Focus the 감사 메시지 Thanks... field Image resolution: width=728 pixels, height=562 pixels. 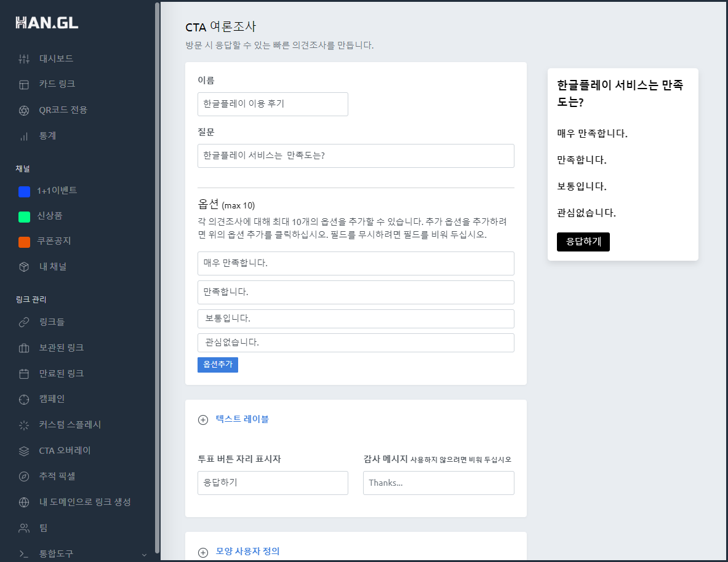(439, 483)
